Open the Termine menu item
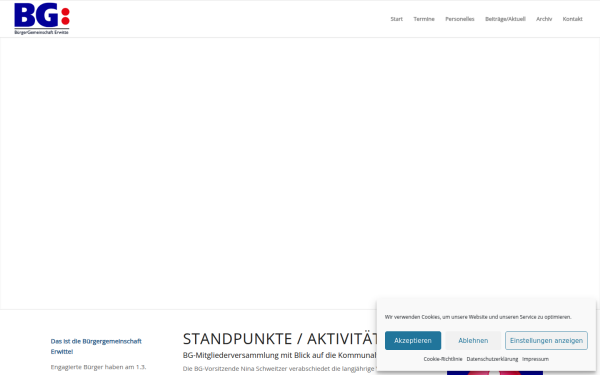Image resolution: width=600 pixels, height=375 pixels. click(x=424, y=19)
